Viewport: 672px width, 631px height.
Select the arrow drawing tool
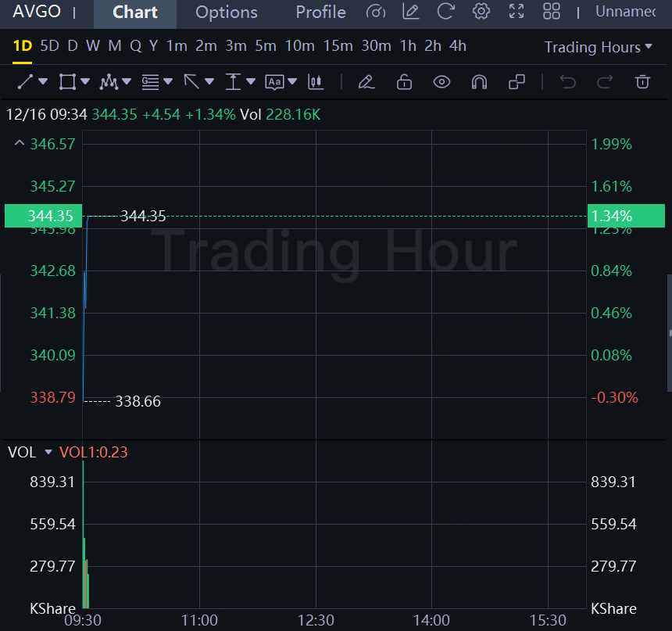[191, 81]
